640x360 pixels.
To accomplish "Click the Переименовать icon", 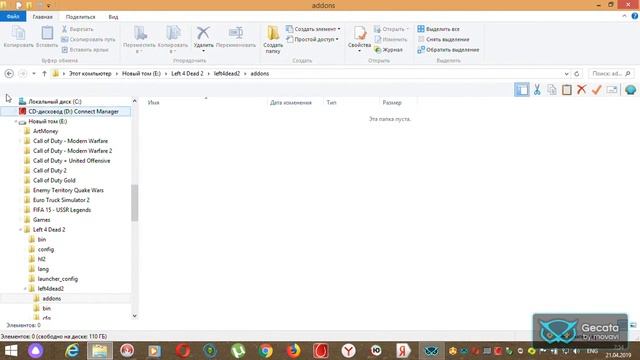I will click(x=236, y=33).
